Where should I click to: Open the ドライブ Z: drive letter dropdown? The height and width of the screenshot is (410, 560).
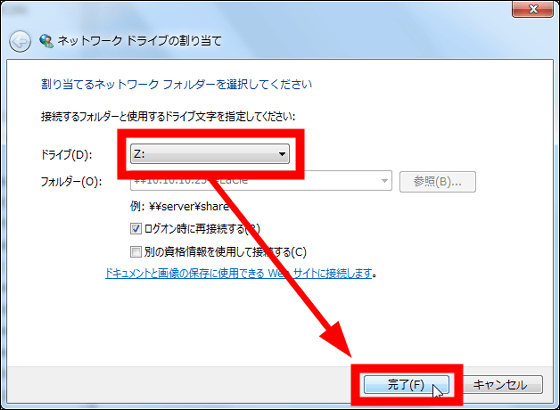click(x=210, y=154)
